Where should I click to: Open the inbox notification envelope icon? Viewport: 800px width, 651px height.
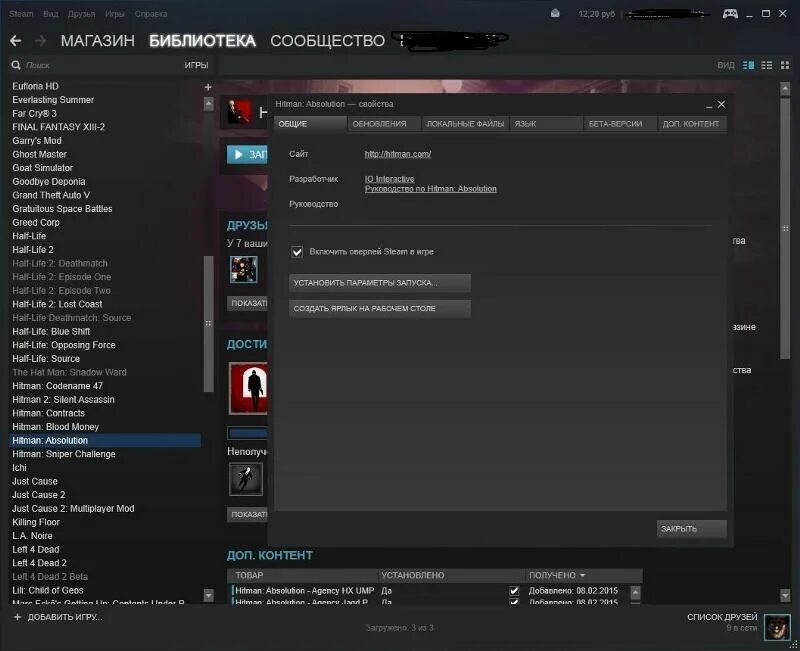555,14
